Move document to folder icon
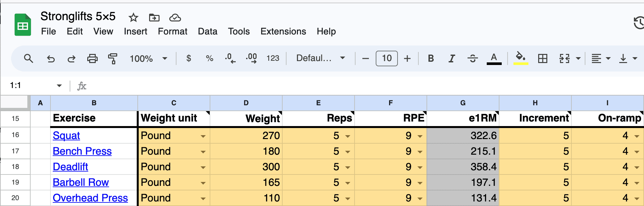 (x=154, y=18)
